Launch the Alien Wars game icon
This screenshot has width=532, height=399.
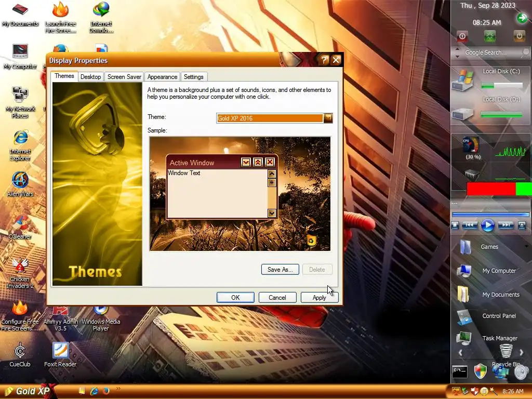click(x=20, y=184)
